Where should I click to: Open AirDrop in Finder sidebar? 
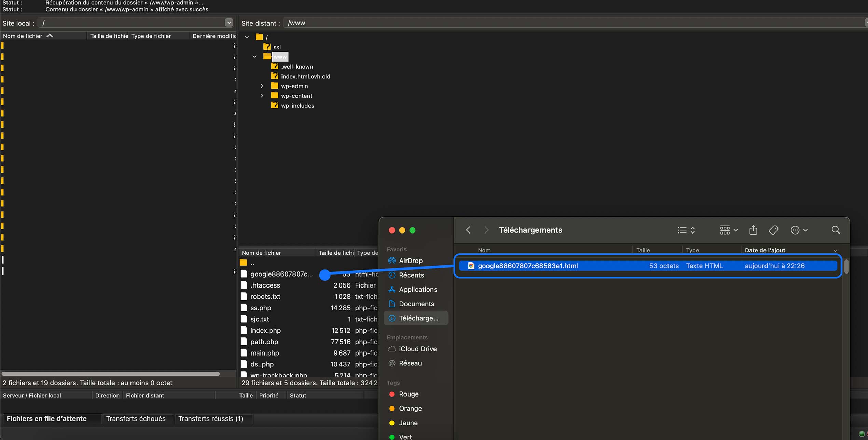[x=411, y=261]
